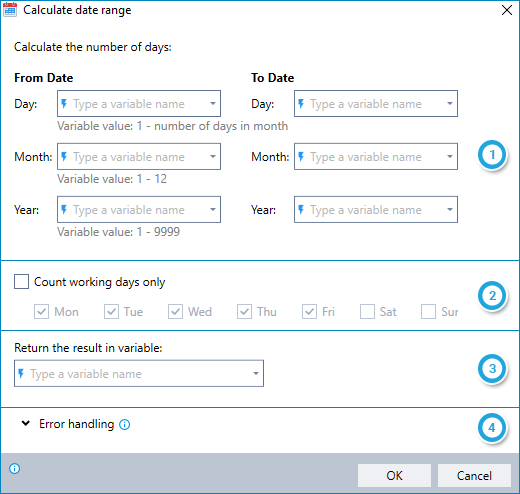Click the numbered callout 1 badge
520x494 pixels.
tap(492, 155)
